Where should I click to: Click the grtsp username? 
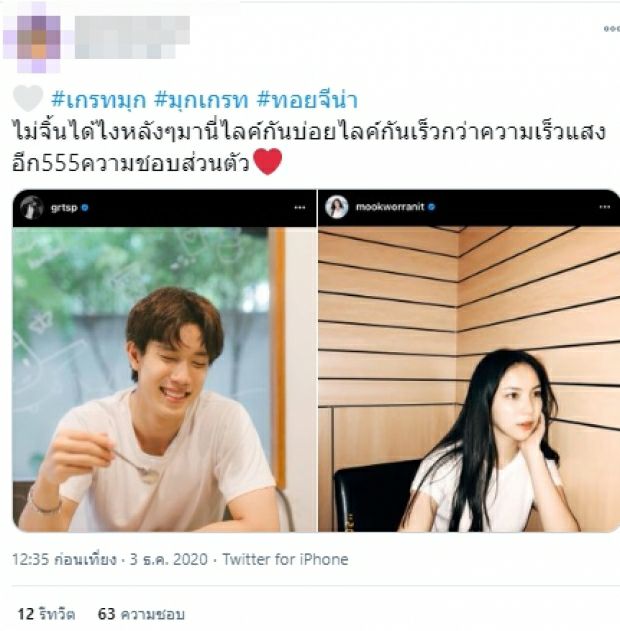tap(64, 208)
